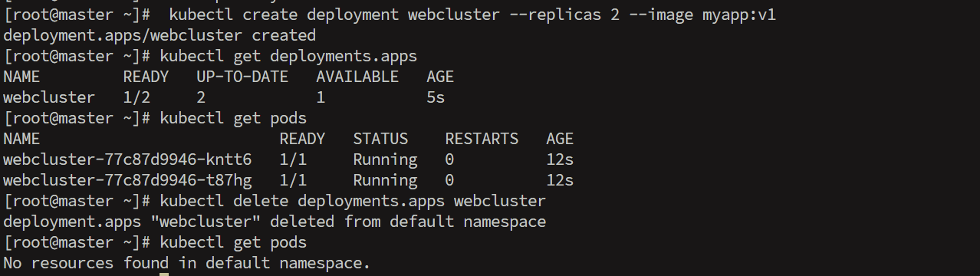Click pod name webcluster-77c87d9946-t87hg
The image size is (980, 276).
[127, 180]
